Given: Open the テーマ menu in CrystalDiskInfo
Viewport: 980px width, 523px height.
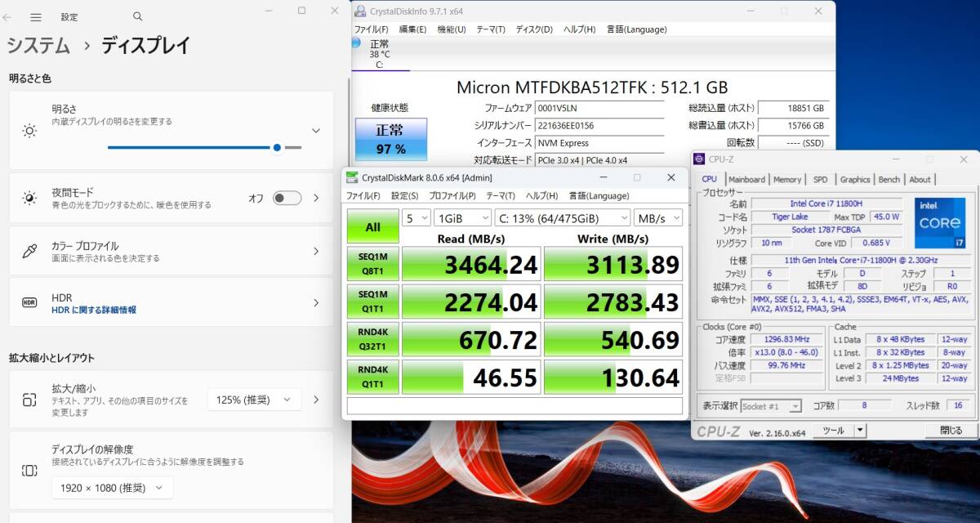Looking at the screenshot, I should pos(490,29).
